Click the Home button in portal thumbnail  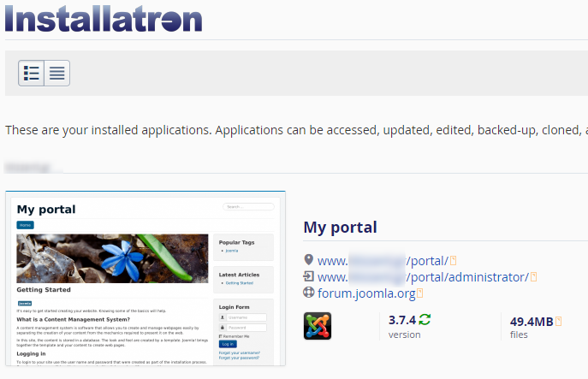coord(25,225)
